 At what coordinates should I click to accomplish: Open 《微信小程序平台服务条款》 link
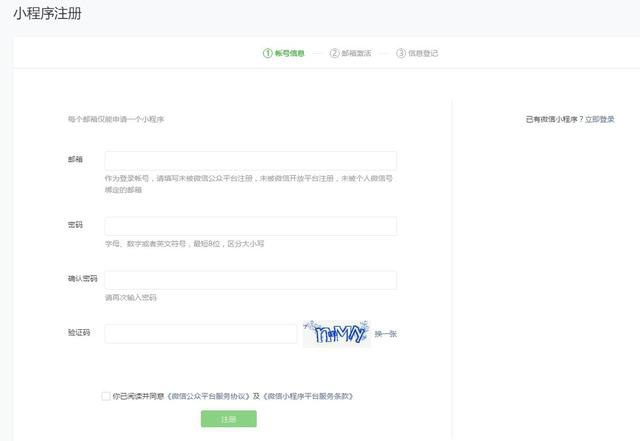click(308, 396)
